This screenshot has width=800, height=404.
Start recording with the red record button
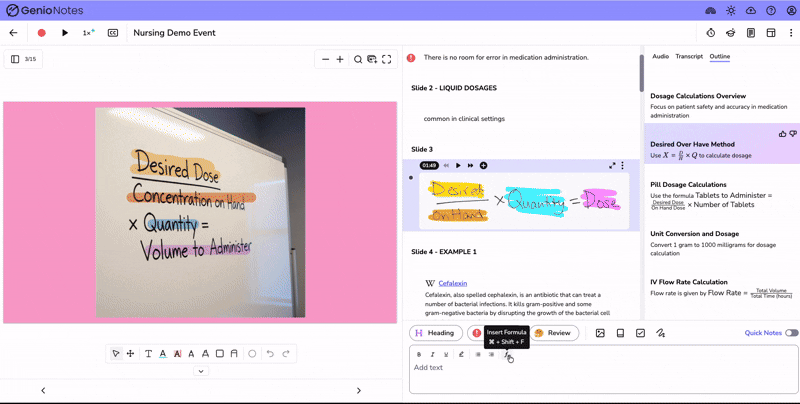click(42, 33)
